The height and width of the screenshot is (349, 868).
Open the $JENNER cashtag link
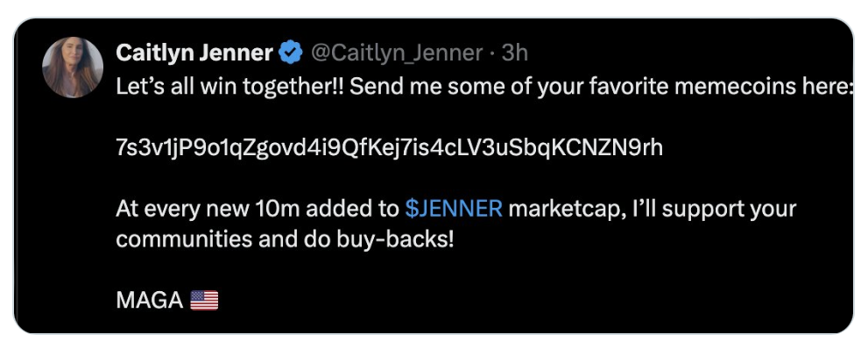tap(454, 210)
